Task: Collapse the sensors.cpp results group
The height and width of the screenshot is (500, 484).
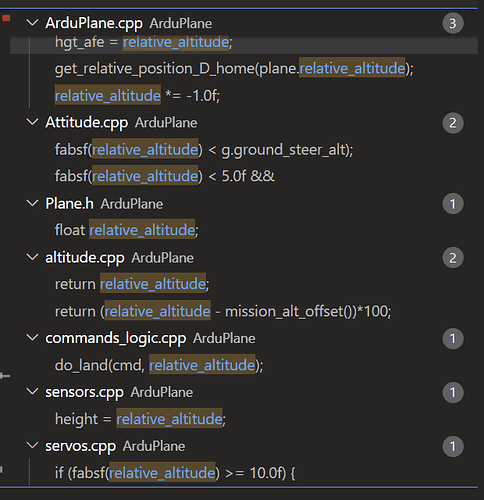Action: [32, 392]
